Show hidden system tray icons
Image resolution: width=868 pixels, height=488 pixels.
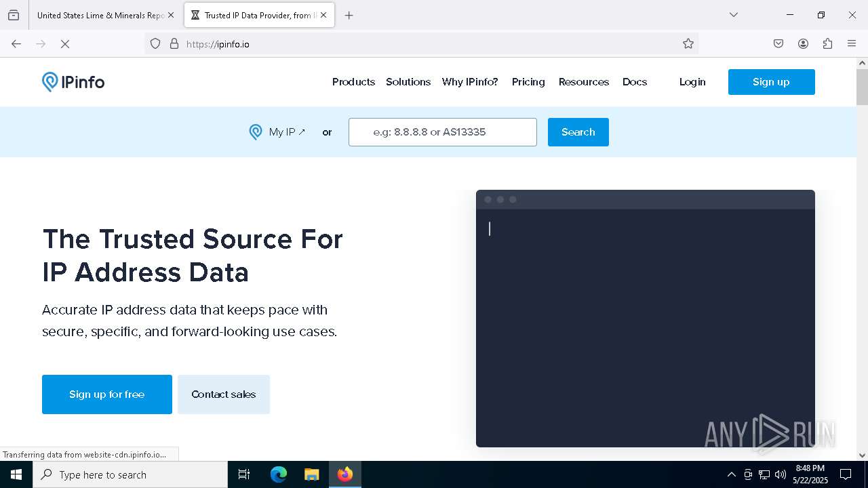point(731,474)
